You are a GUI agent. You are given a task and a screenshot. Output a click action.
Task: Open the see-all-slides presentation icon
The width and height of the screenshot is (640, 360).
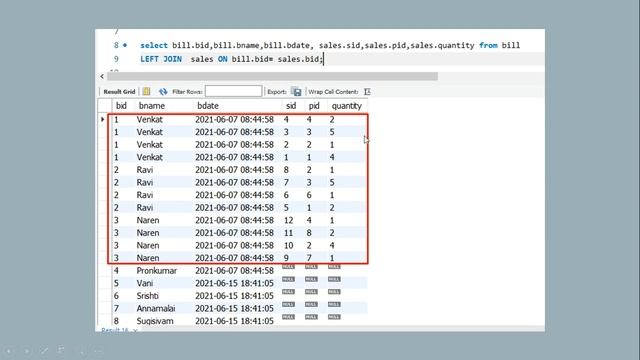click(62, 350)
